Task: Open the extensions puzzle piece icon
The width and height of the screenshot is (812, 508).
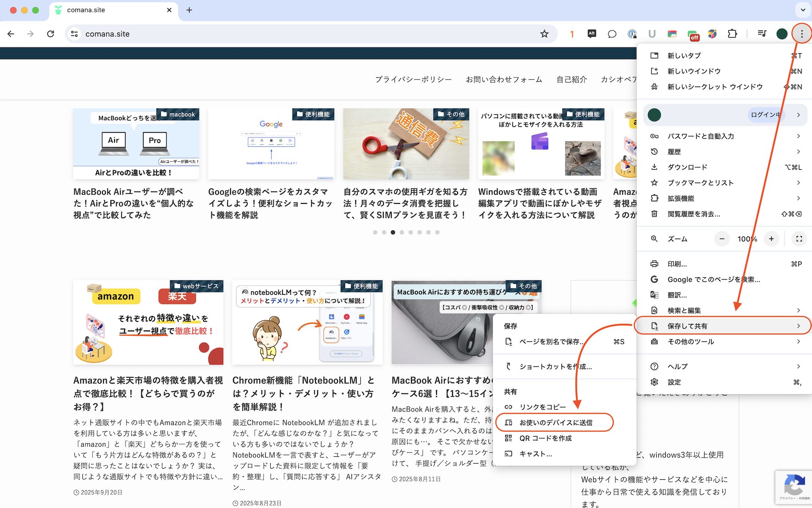Action: click(732, 34)
